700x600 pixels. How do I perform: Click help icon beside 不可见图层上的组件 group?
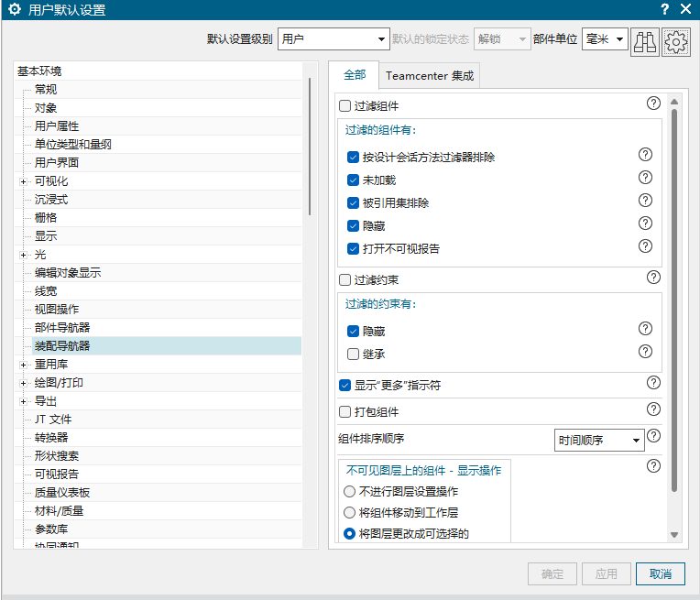click(x=653, y=465)
